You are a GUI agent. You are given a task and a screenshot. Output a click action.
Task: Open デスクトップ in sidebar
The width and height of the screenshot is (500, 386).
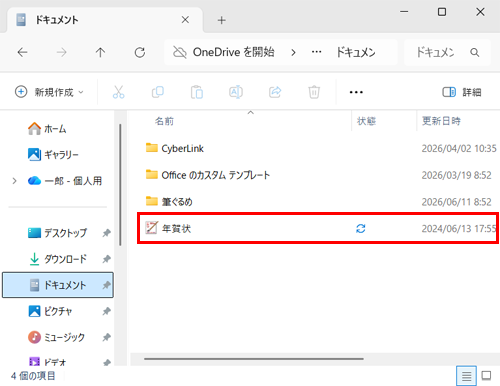click(x=57, y=233)
